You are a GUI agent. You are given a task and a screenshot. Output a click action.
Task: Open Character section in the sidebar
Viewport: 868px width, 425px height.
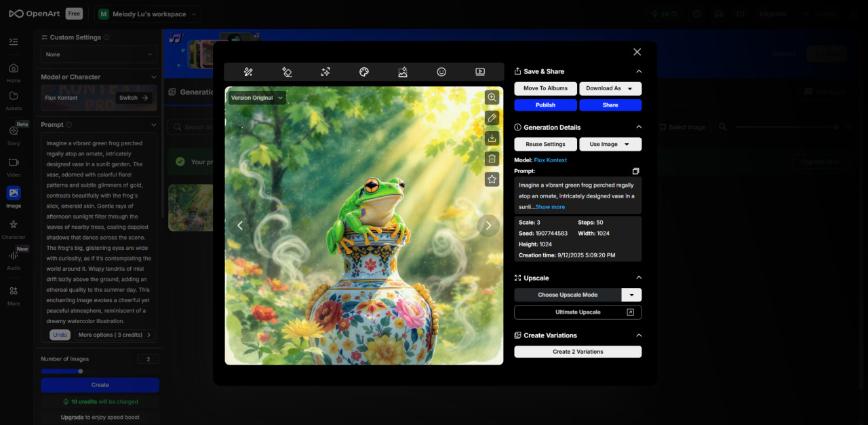(14, 229)
